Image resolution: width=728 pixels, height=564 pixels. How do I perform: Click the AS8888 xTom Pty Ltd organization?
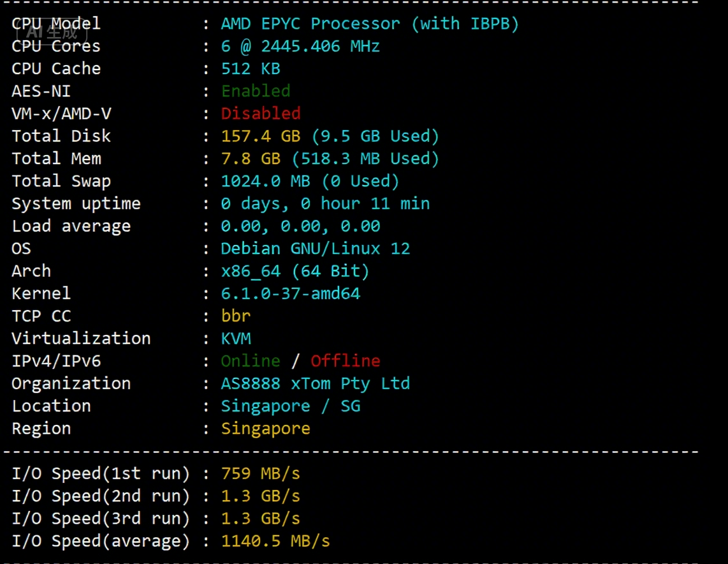point(316,383)
